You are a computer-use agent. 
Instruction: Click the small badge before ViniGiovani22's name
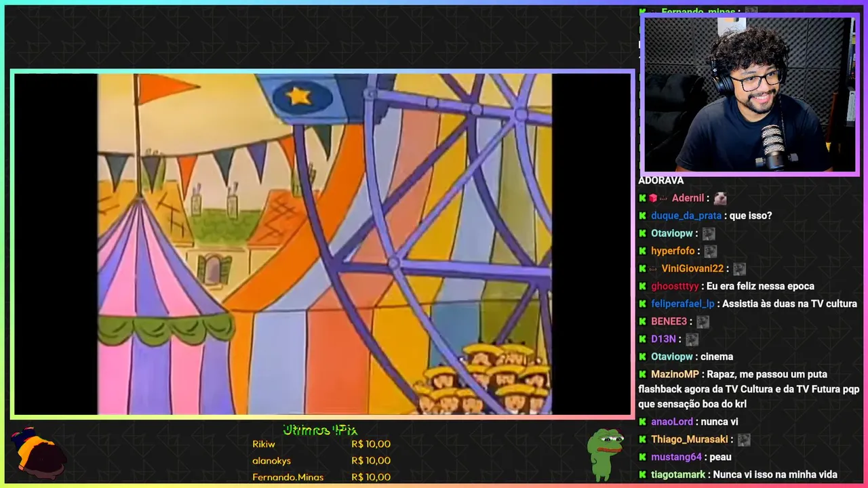(653, 268)
